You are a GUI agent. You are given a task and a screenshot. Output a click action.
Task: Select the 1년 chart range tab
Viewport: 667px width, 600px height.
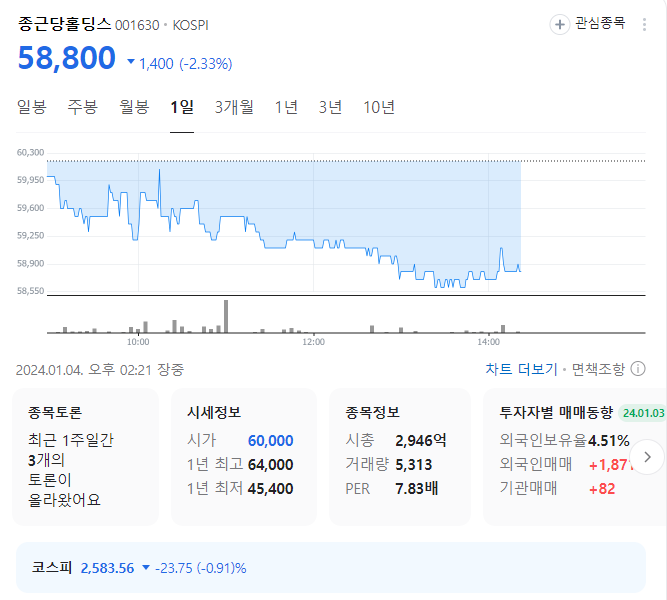click(286, 107)
